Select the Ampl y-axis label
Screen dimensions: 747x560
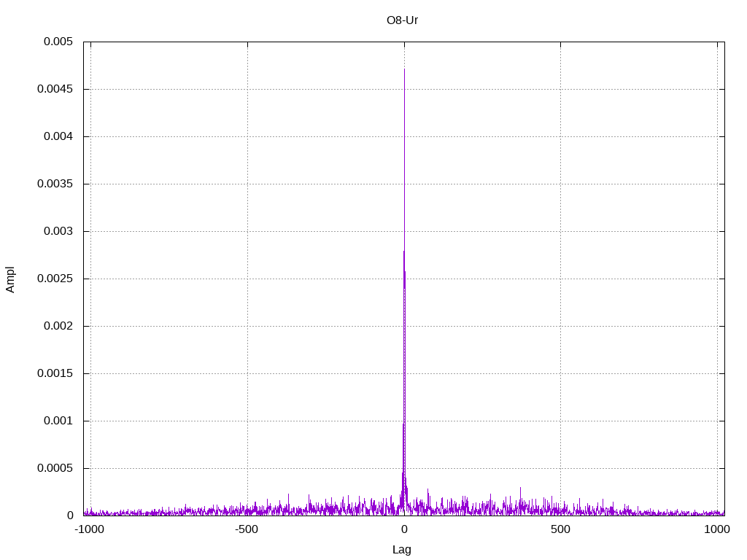click(10, 279)
